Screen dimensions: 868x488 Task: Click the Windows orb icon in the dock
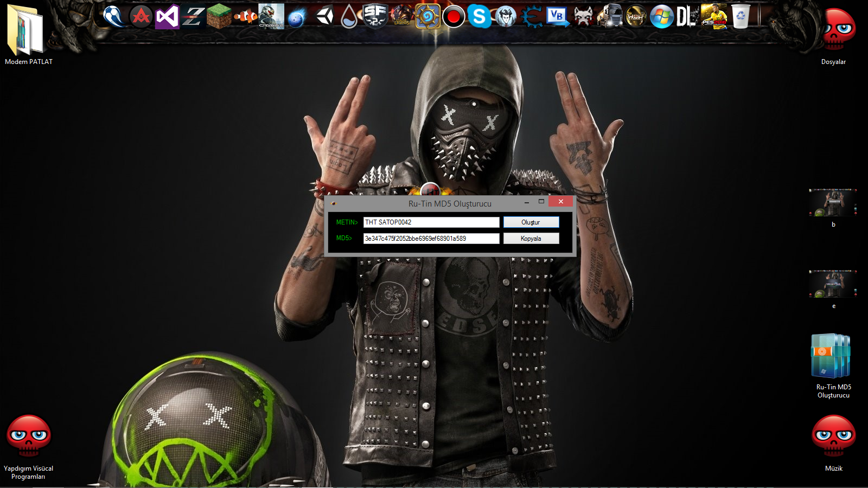pyautogui.click(x=662, y=17)
